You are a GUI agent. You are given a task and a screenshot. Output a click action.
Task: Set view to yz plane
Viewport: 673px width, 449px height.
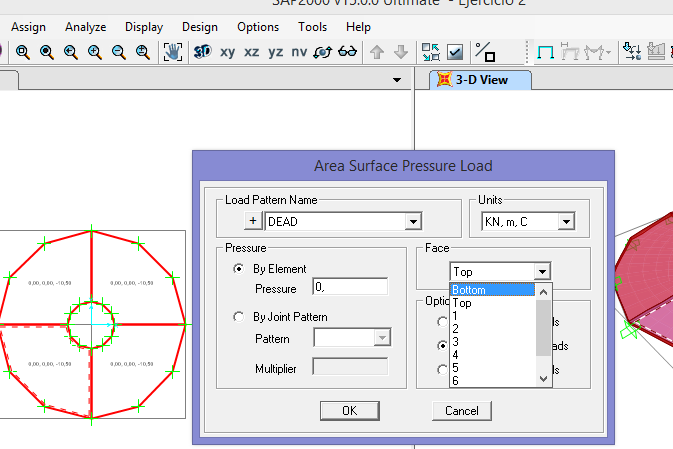[276, 52]
